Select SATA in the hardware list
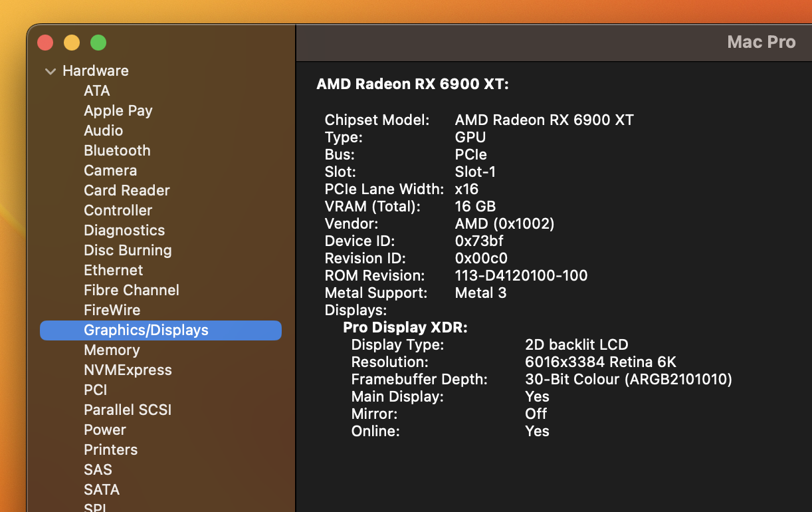The height and width of the screenshot is (512, 812). [102, 489]
